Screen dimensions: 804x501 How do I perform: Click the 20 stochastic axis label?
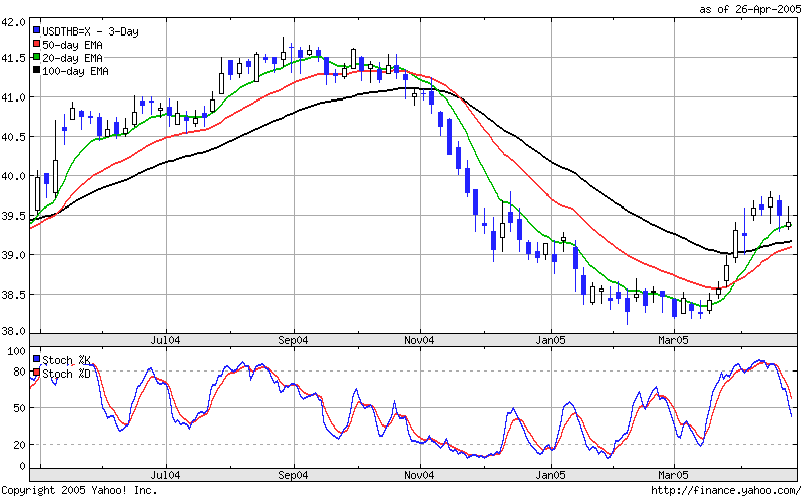19,445
